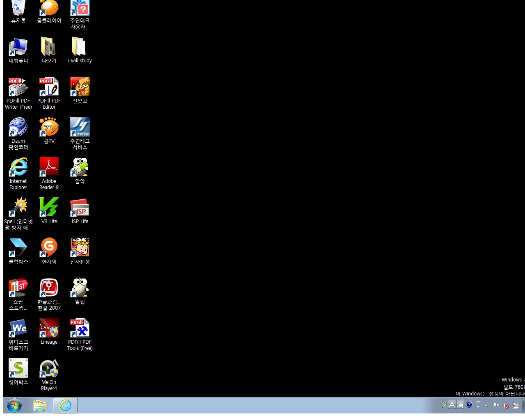Open the language bar help button

[x=469, y=405]
